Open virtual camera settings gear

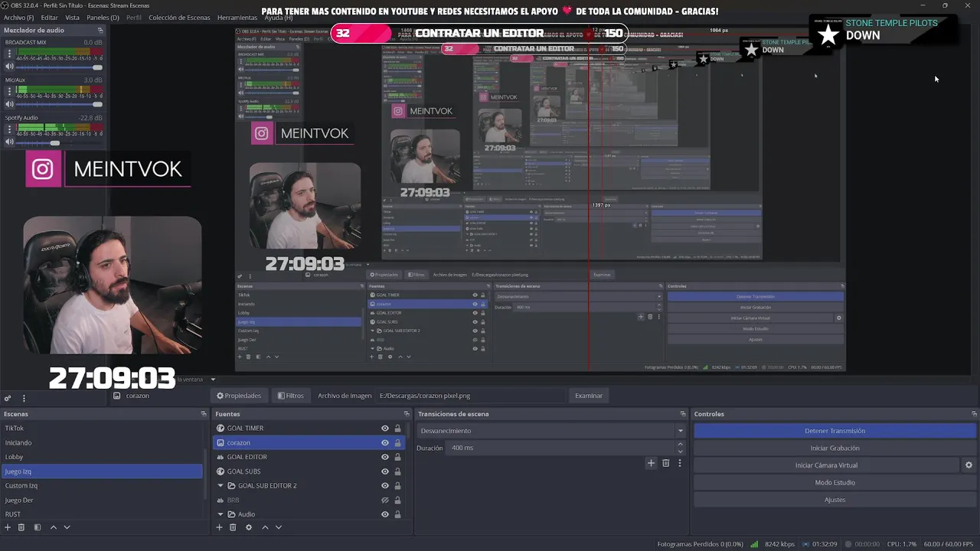click(x=969, y=465)
